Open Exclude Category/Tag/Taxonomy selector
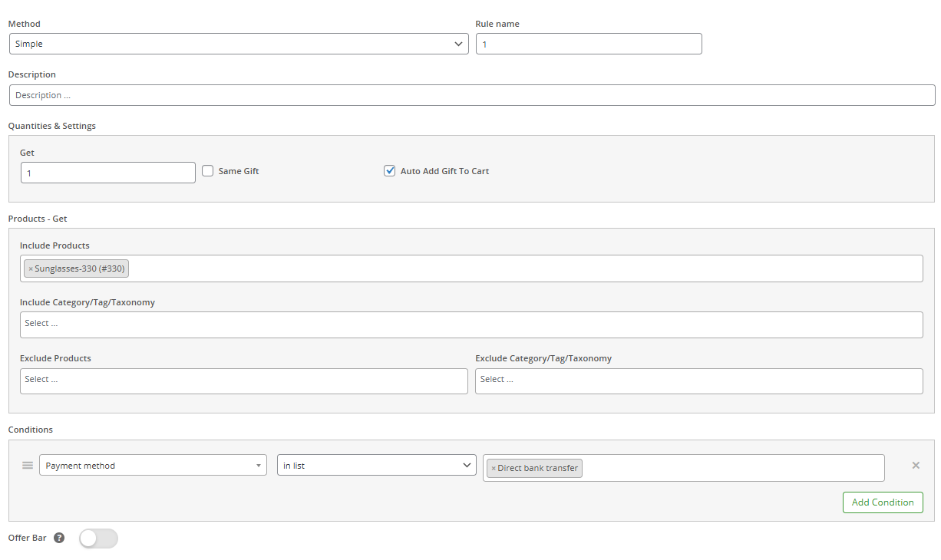 [x=698, y=381]
